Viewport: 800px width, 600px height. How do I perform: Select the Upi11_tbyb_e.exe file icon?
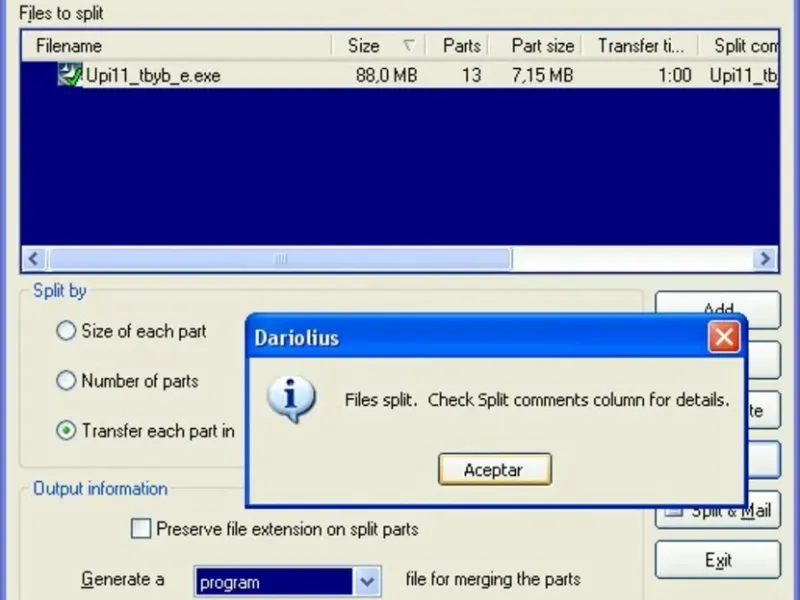tap(70, 75)
